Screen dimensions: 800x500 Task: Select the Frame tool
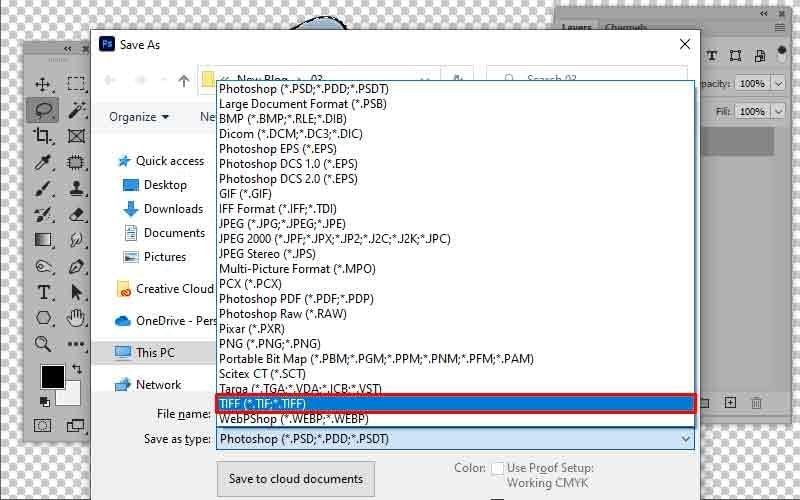[76, 136]
